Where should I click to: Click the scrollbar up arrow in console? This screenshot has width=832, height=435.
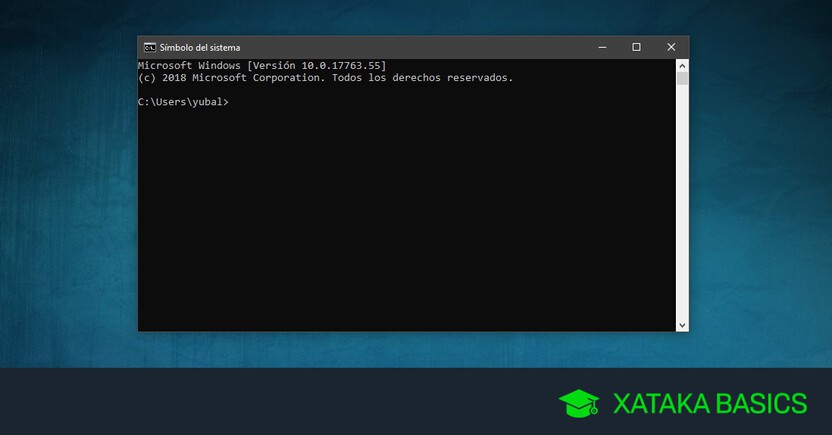(682, 65)
